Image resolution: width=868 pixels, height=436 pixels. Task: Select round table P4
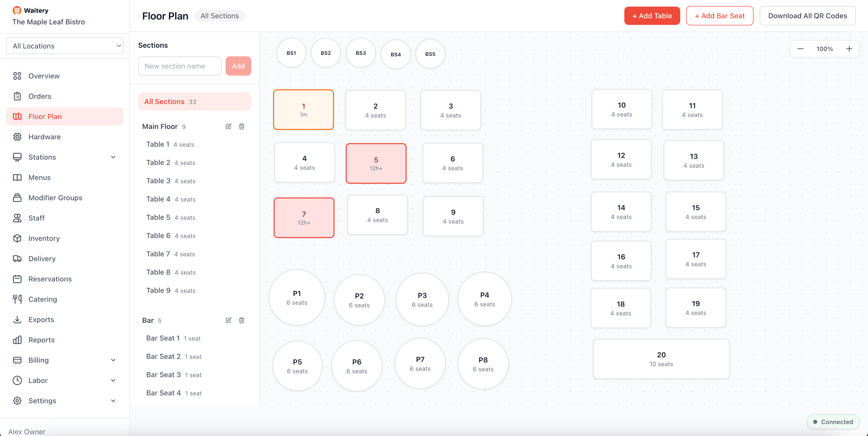point(485,299)
